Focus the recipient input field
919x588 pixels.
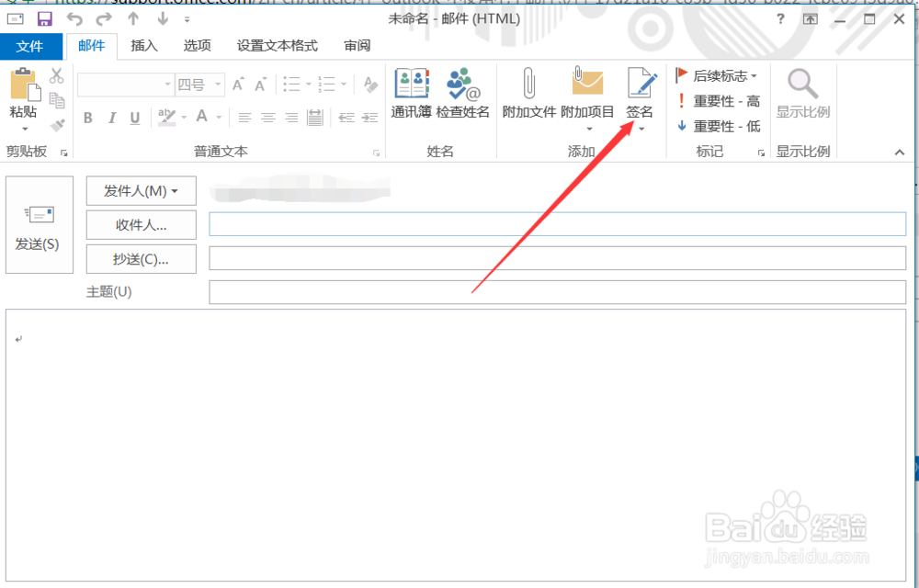tap(558, 224)
